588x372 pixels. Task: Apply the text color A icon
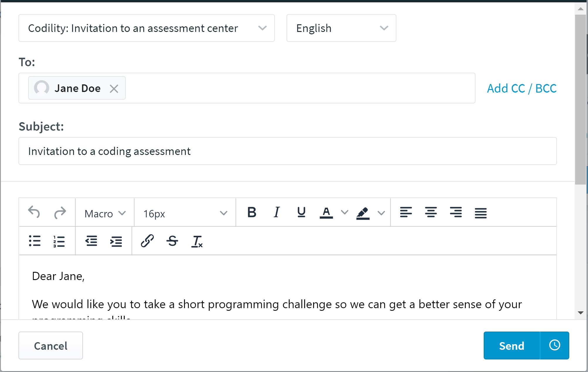click(x=326, y=213)
